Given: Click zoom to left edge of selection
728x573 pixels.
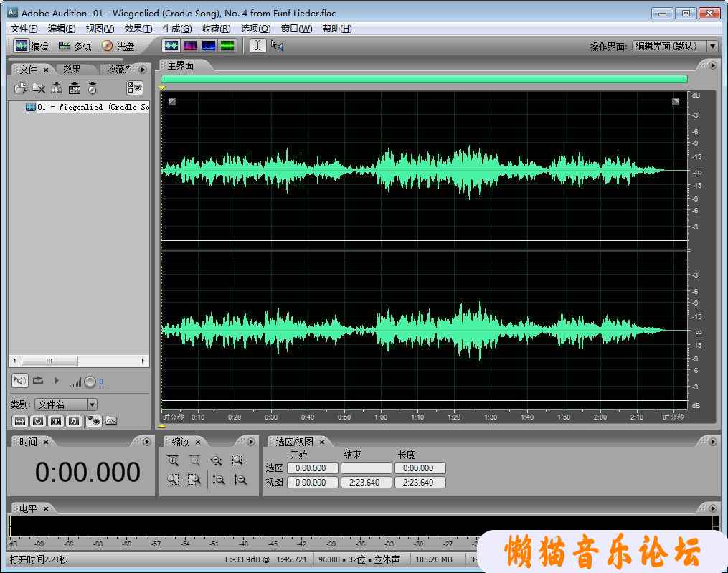Looking at the screenshot, I should pyautogui.click(x=173, y=479).
